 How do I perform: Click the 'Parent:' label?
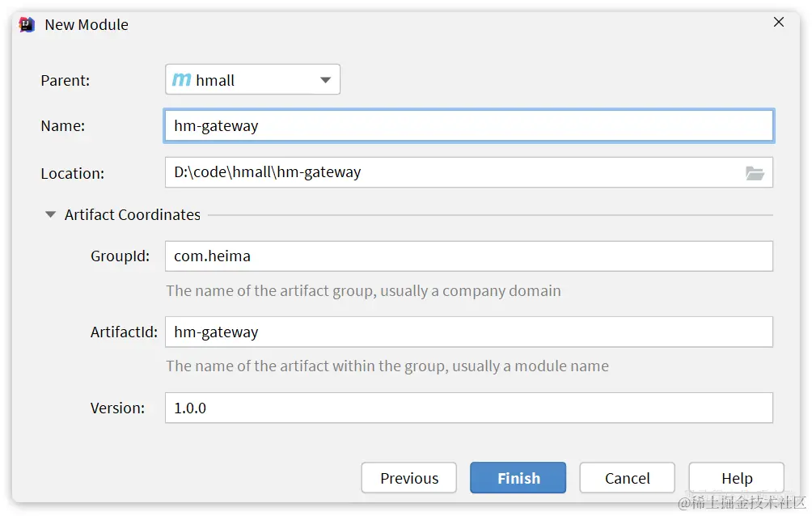pyautogui.click(x=66, y=80)
